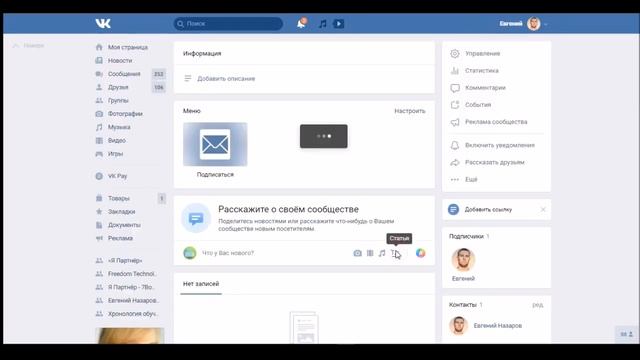
Task: Attach audio with music note icon
Action: (382, 253)
